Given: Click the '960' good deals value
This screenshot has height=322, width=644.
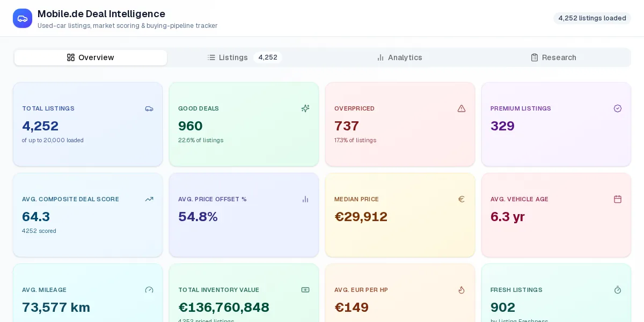Looking at the screenshot, I should (x=191, y=126).
